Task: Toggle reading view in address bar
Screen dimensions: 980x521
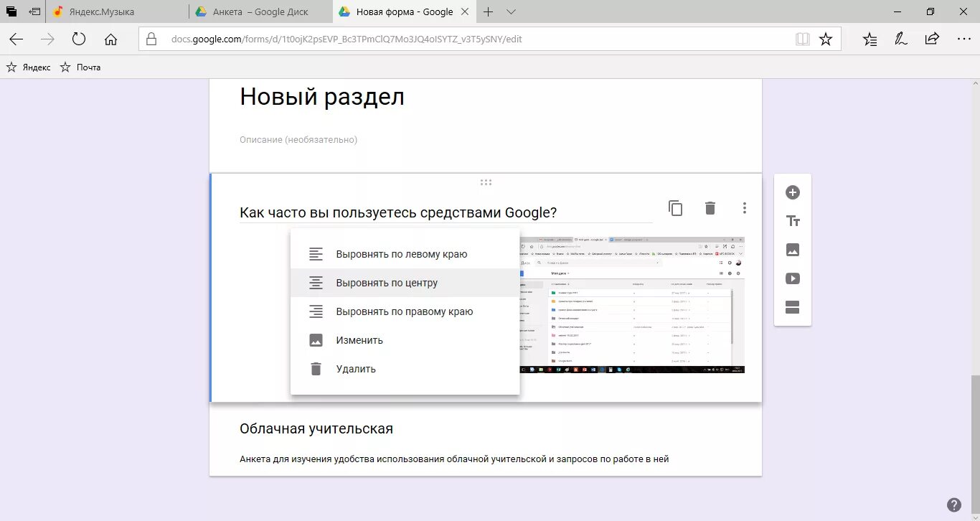Action: coord(803,39)
